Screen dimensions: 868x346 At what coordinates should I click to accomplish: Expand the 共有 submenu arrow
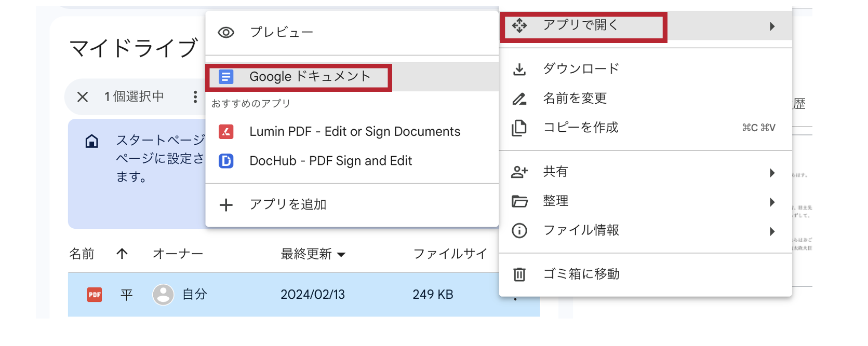click(x=772, y=173)
